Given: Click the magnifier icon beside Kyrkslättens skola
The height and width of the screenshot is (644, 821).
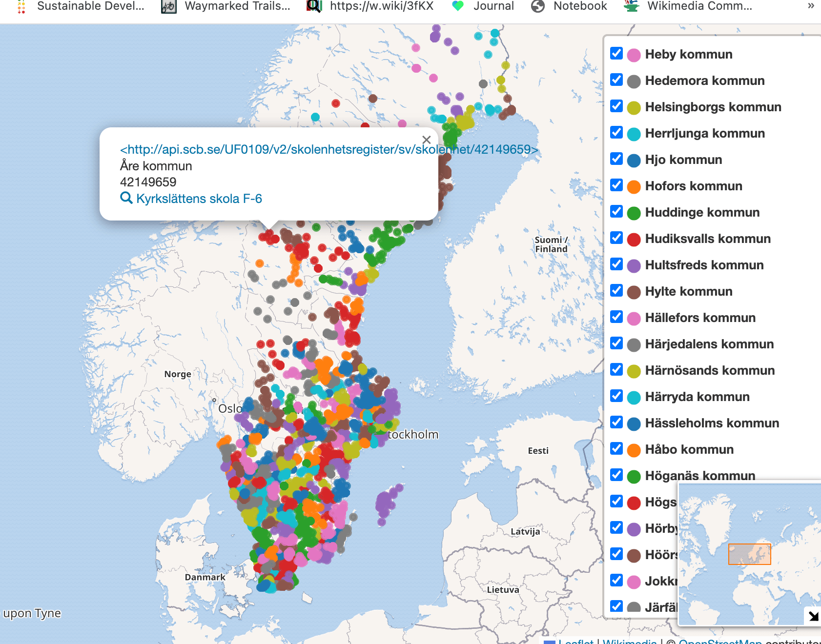Looking at the screenshot, I should tap(126, 198).
